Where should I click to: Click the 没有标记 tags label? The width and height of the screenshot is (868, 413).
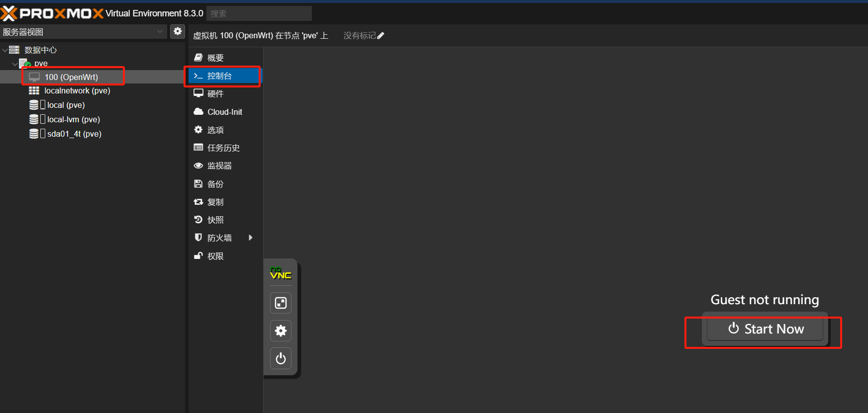[360, 36]
